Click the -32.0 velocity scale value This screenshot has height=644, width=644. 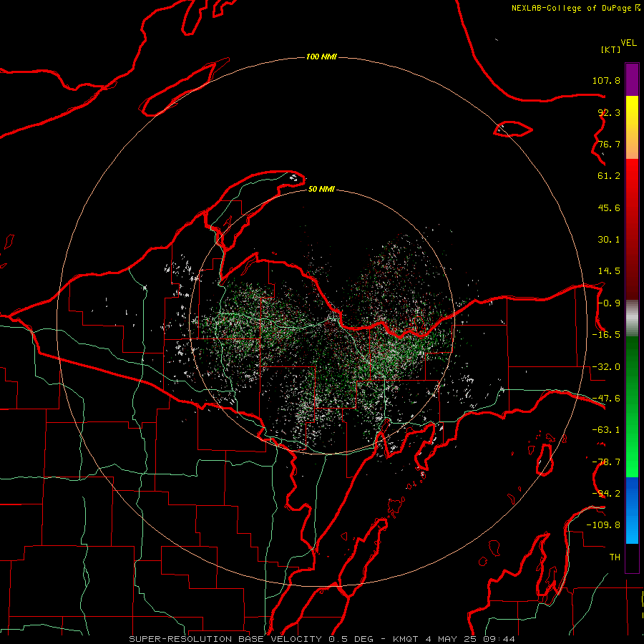tap(606, 367)
